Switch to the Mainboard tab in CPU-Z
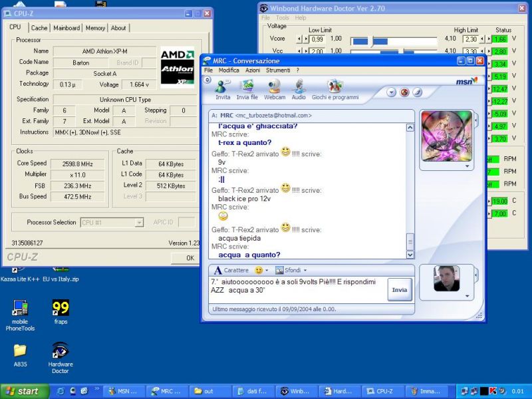The width and height of the screenshot is (532, 399). (x=66, y=28)
